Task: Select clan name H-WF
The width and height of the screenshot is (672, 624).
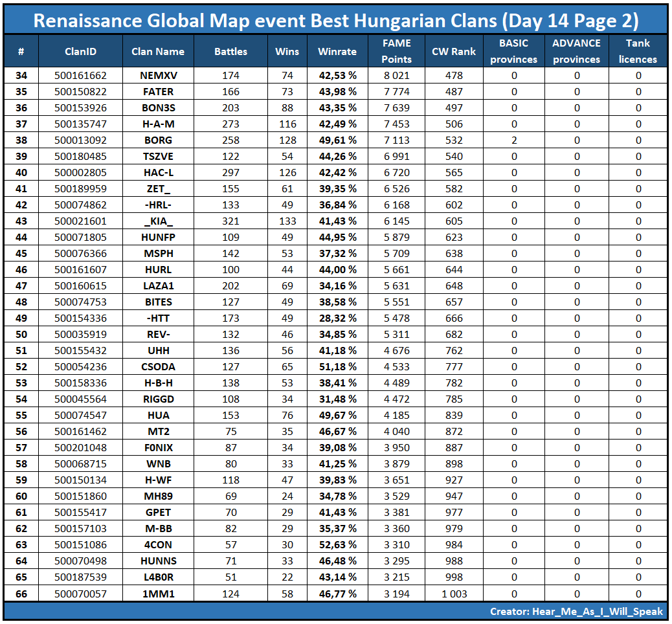Action: coord(159,480)
